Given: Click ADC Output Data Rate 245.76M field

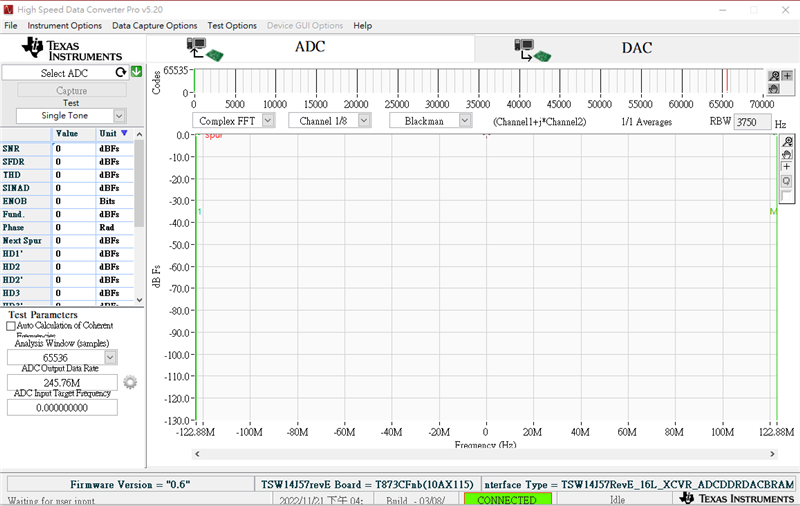Looking at the screenshot, I should coord(62,383).
